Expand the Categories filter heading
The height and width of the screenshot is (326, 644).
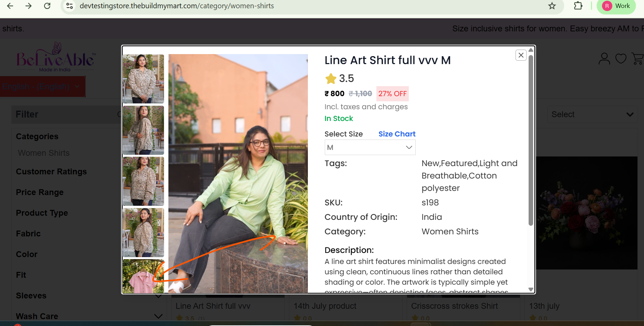point(37,136)
